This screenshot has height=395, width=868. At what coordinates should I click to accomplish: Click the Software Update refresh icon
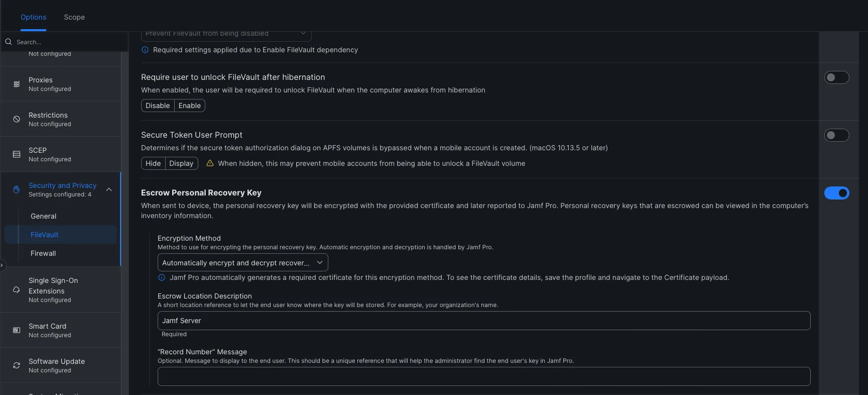(17, 365)
